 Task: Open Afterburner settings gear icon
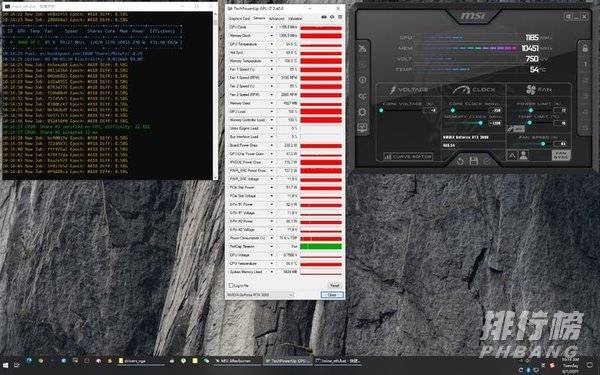[362, 112]
